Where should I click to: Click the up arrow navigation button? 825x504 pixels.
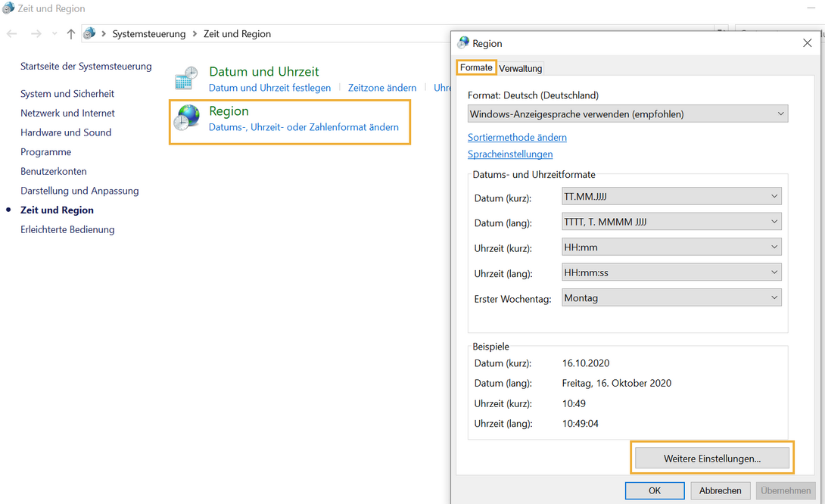(71, 34)
